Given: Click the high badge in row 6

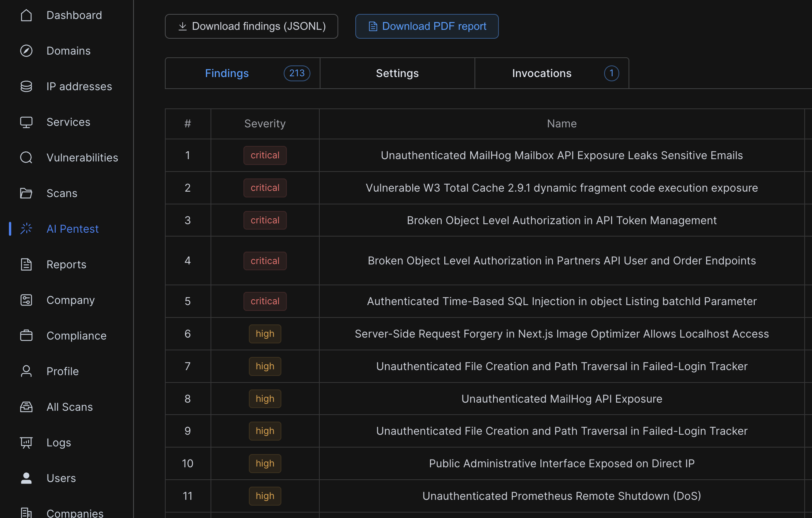Looking at the screenshot, I should (x=265, y=334).
